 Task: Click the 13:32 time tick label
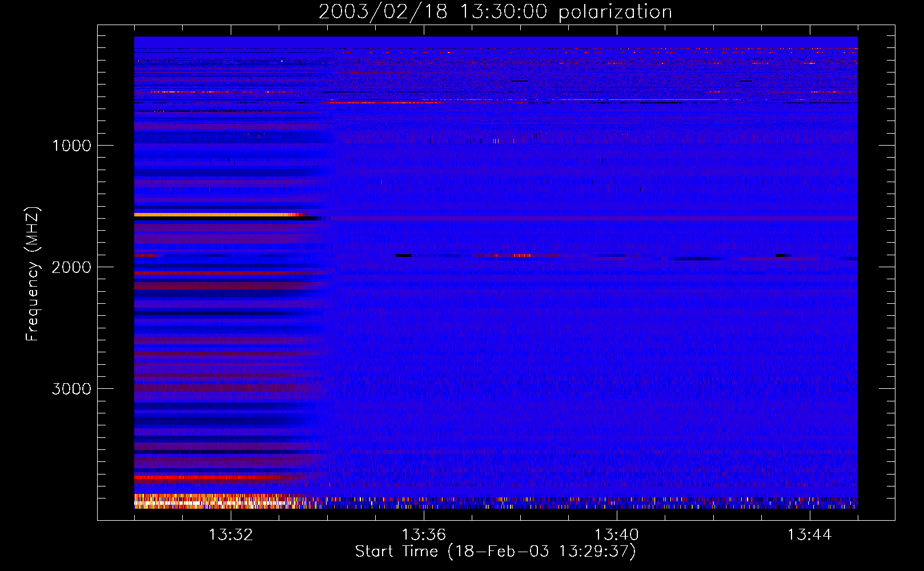[231, 535]
